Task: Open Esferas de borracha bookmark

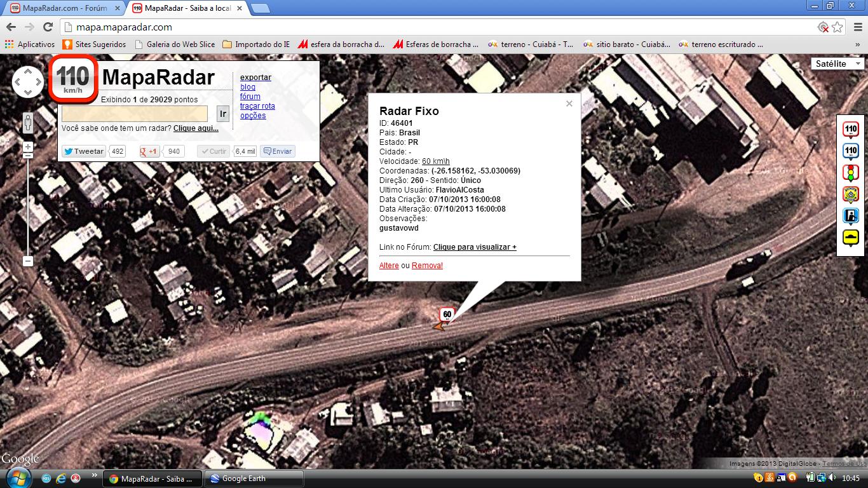Action: click(x=436, y=44)
